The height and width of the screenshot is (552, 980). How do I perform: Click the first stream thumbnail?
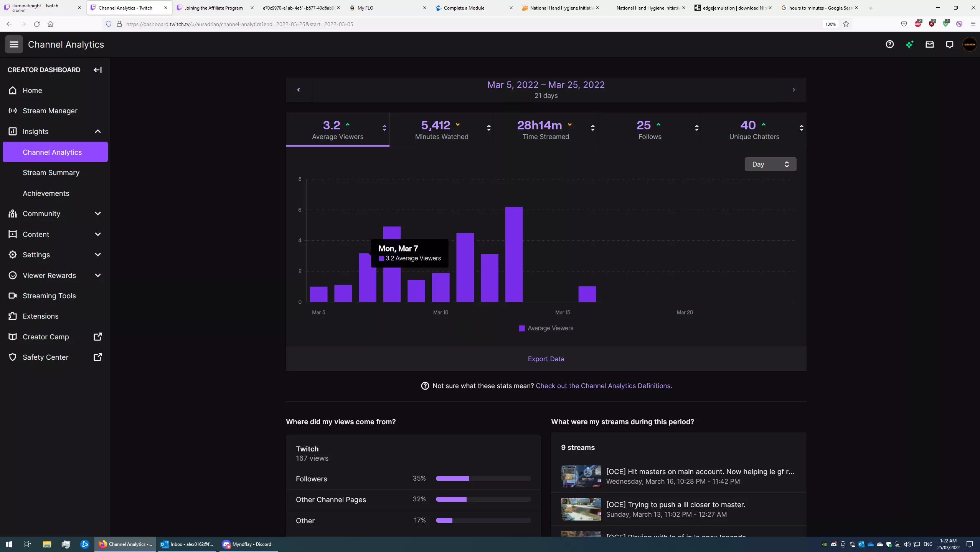(x=581, y=476)
